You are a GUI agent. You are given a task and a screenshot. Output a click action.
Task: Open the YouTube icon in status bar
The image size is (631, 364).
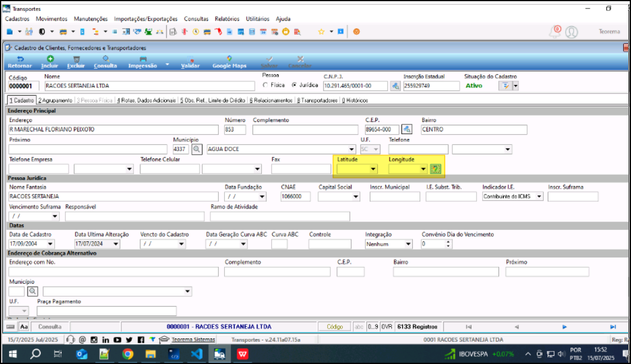(x=117, y=339)
